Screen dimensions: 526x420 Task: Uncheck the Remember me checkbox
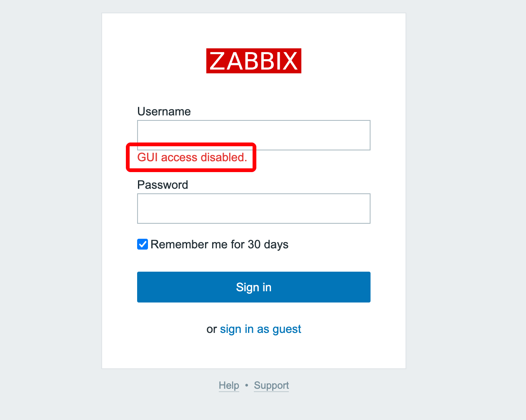coord(143,244)
